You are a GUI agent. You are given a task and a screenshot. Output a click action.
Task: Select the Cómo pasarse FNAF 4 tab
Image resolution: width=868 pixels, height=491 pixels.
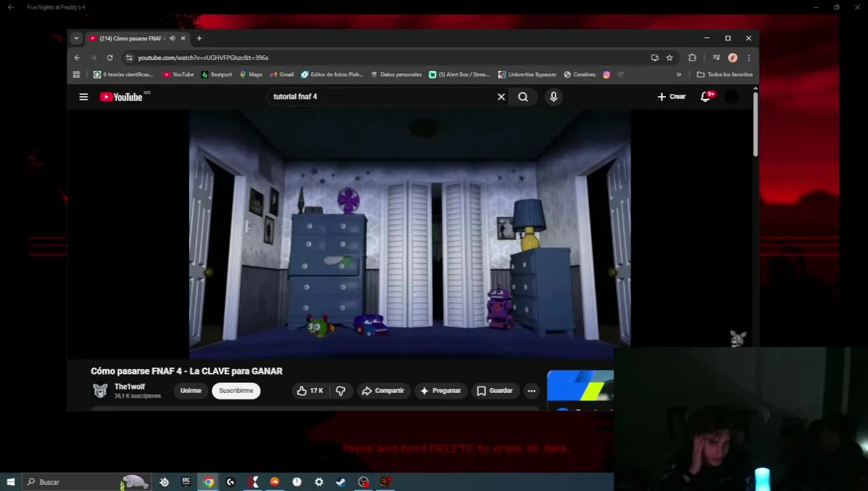136,38
